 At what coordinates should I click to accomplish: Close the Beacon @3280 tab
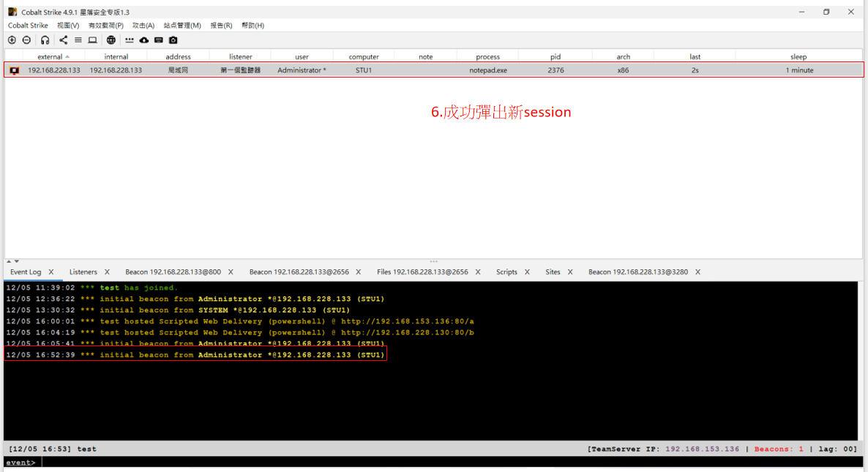tap(697, 271)
